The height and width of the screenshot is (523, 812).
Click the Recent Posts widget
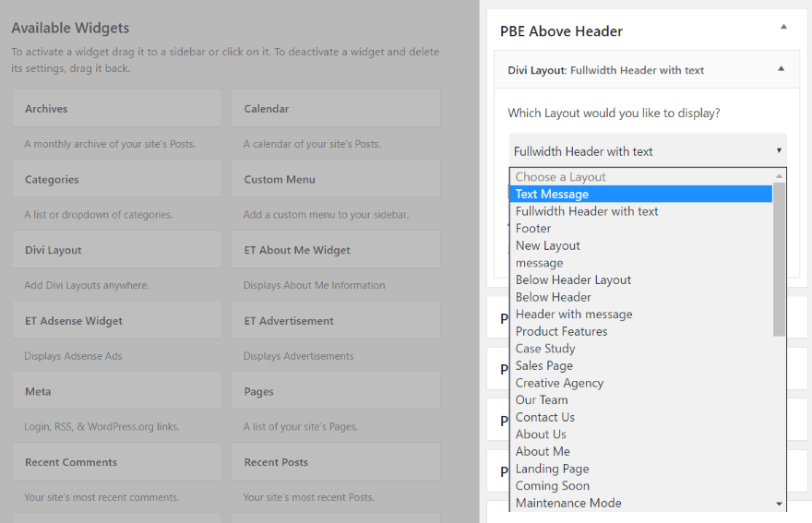tap(336, 462)
